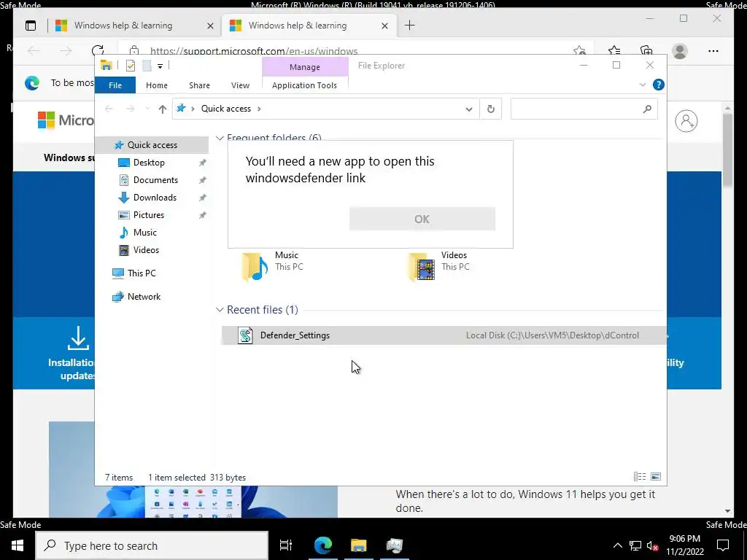Open Desktop in the navigation pane
747x560 pixels.
149,163
